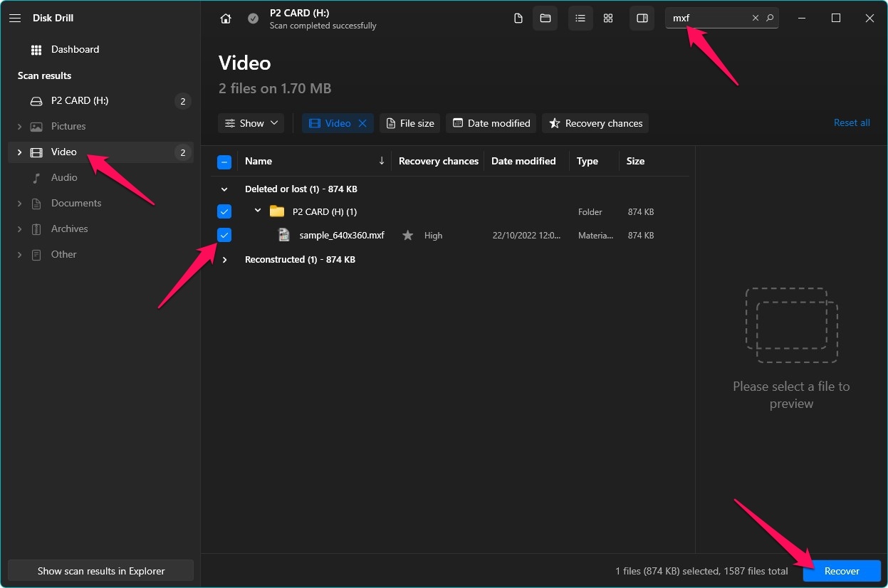This screenshot has height=588, width=888.
Task: Go to the home screen icon
Action: tap(226, 19)
